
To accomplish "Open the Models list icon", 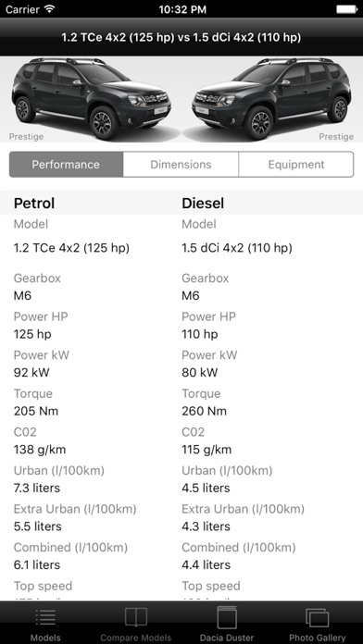I will tap(45, 618).
